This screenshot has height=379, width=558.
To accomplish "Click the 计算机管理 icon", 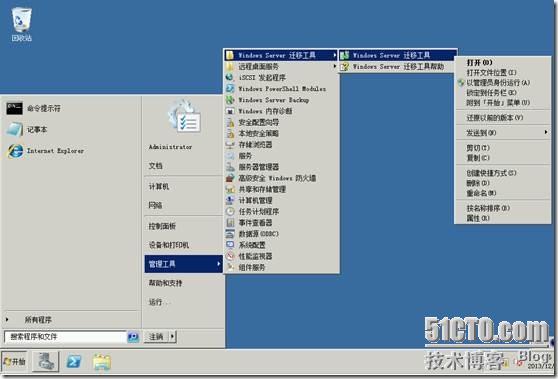I will pyautogui.click(x=230, y=200).
